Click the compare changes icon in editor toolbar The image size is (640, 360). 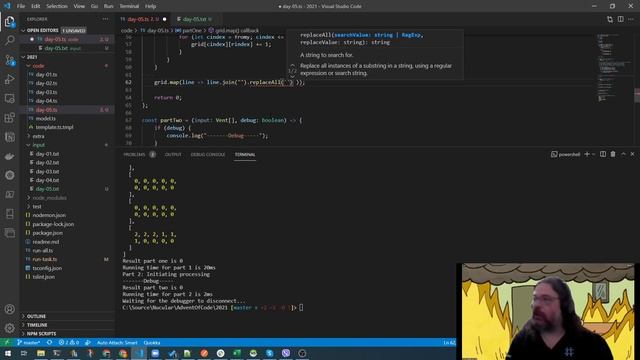tap(610, 19)
